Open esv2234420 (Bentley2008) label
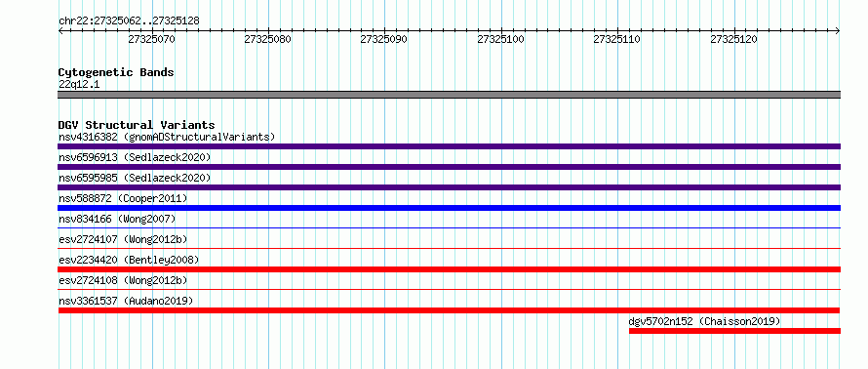Image resolution: width=868 pixels, height=369 pixels. [x=129, y=260]
